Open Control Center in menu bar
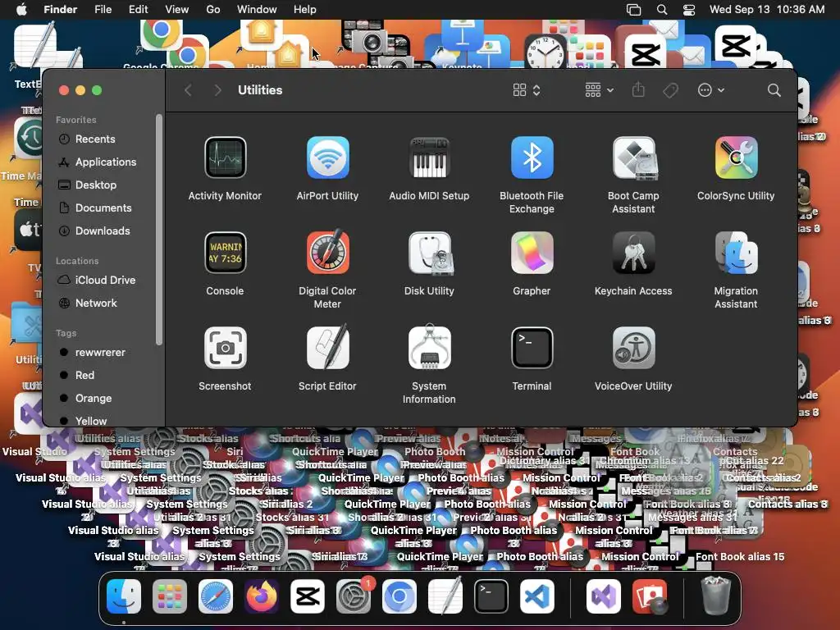The image size is (840, 630). click(689, 10)
